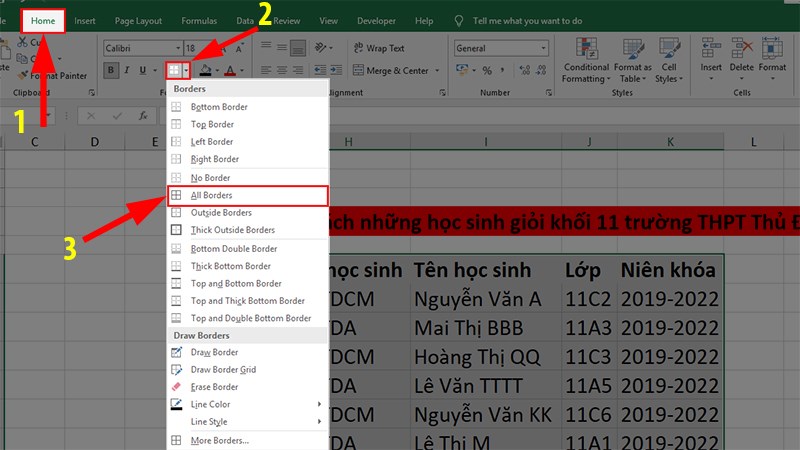Screen dimensions: 800x450
Task: Apply Percent Style icon
Action: (487, 70)
